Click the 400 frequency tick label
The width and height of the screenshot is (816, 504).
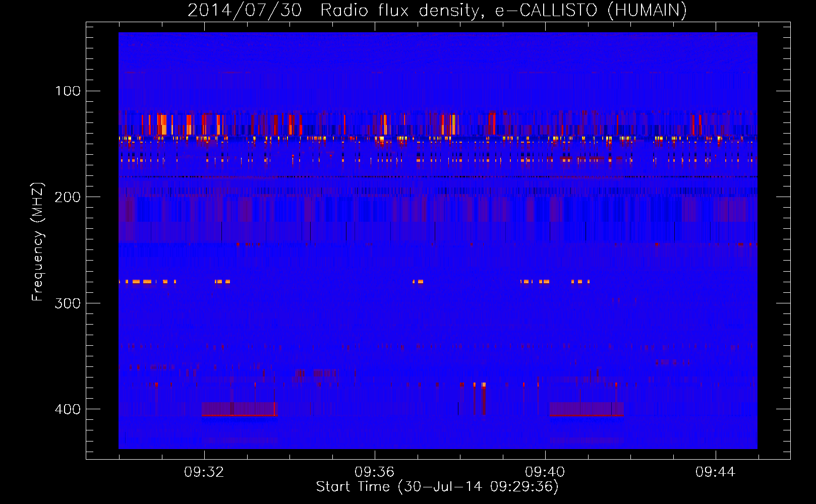pyautogui.click(x=68, y=409)
